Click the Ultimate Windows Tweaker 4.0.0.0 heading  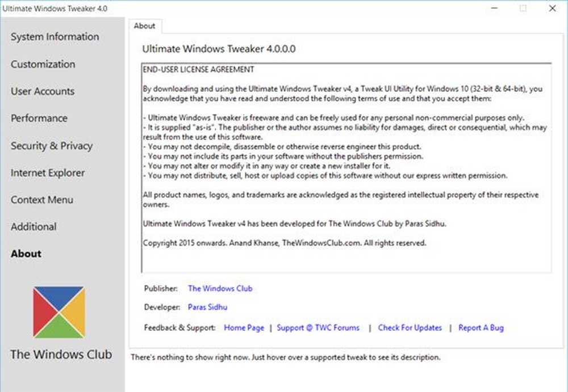pyautogui.click(x=219, y=49)
